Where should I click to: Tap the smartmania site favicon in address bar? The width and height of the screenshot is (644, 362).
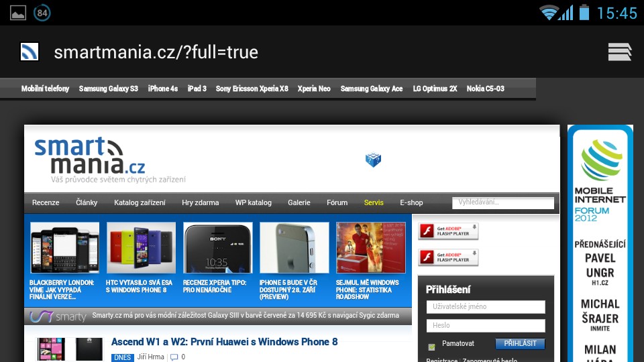click(x=30, y=52)
